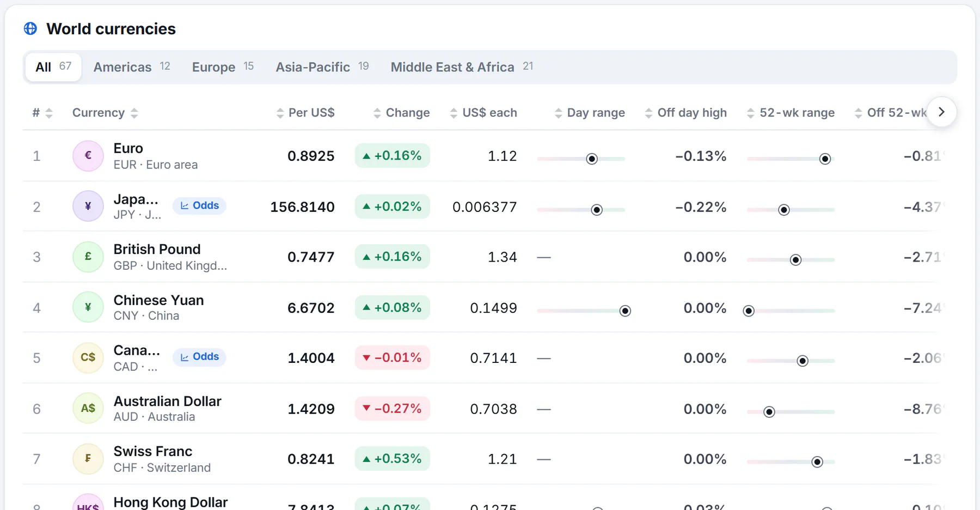Click the Swiss Franc symbol icon

pyautogui.click(x=88, y=459)
